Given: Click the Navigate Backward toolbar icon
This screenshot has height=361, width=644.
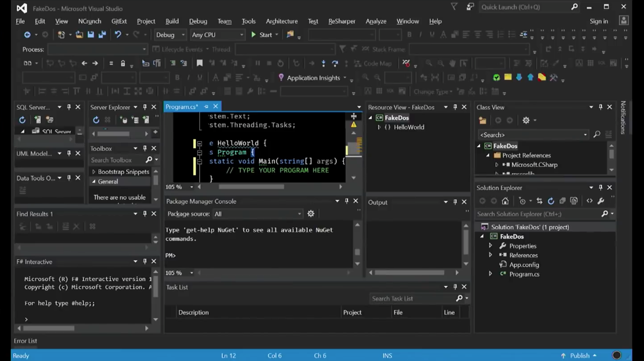Looking at the screenshot, I should point(27,34).
